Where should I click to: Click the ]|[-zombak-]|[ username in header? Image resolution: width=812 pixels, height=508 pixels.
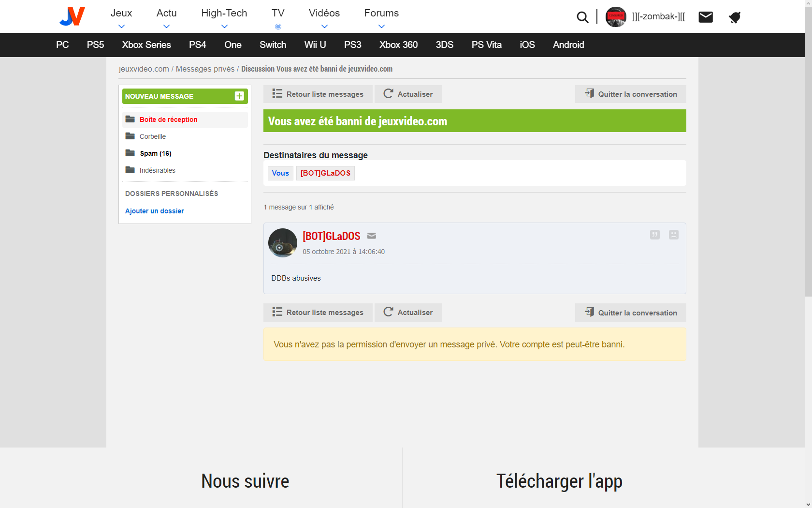click(x=659, y=16)
